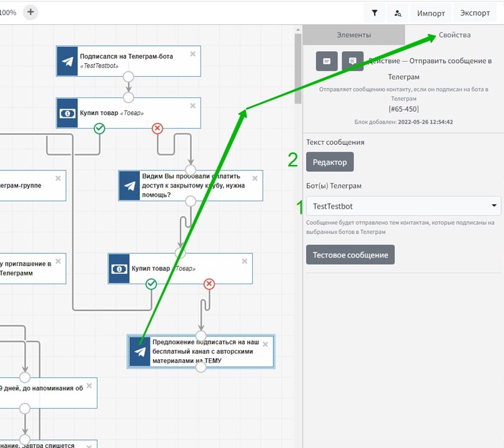504x448 pixels.
Task: Click the plus zoom-in button
Action: pyautogui.click(x=31, y=12)
